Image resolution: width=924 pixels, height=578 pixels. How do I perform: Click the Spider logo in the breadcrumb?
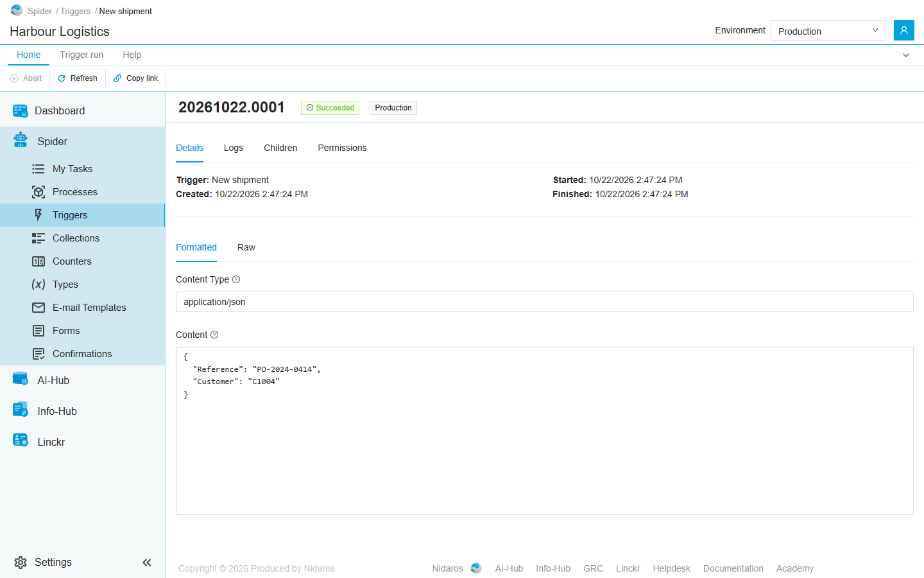click(17, 10)
